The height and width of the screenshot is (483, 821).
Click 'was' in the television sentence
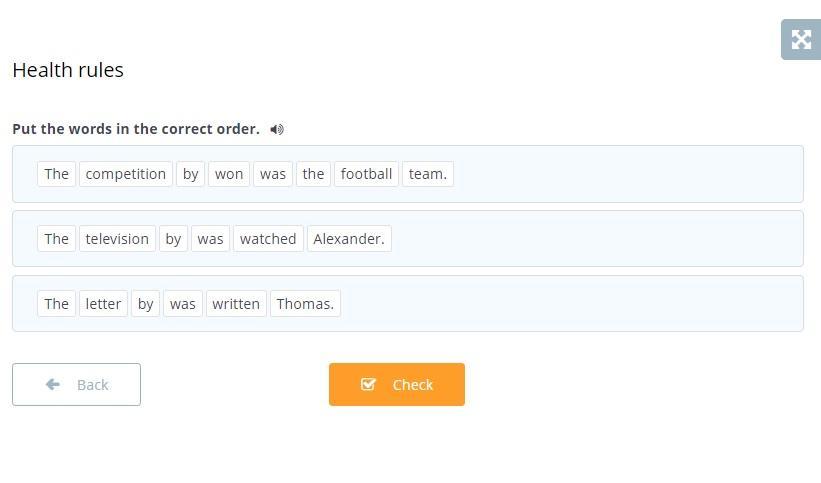click(x=210, y=239)
